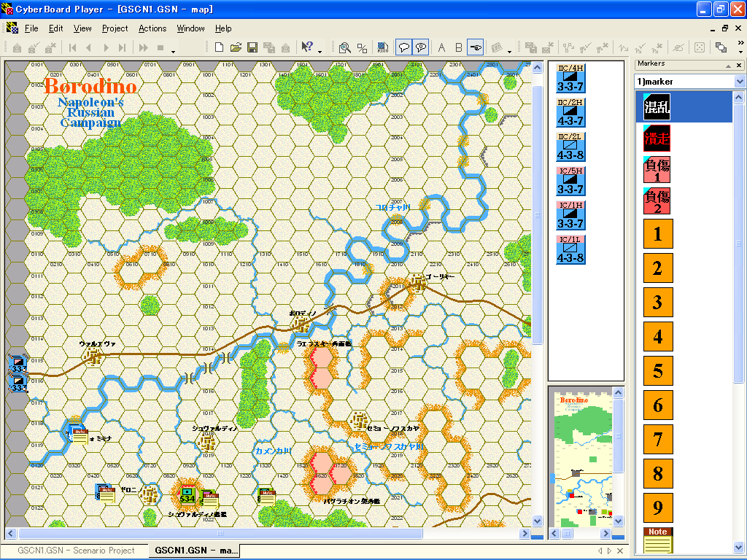Select the IC/1H 3-3-7 unit counter

(x=570, y=215)
